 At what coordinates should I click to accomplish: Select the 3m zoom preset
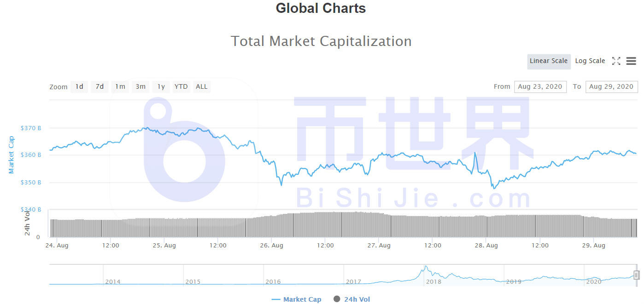pyautogui.click(x=140, y=86)
